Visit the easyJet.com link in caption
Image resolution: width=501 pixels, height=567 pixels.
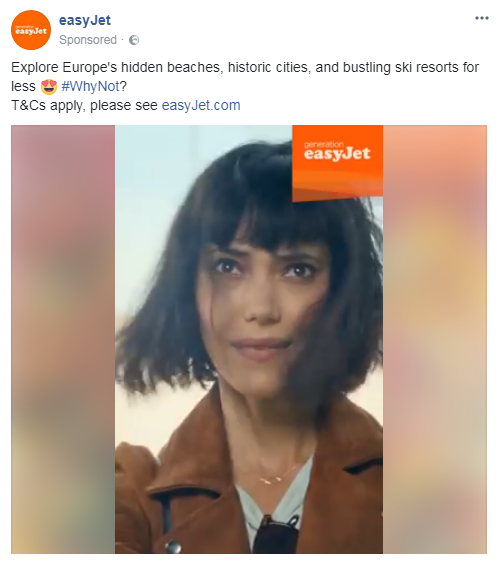pyautogui.click(x=201, y=106)
